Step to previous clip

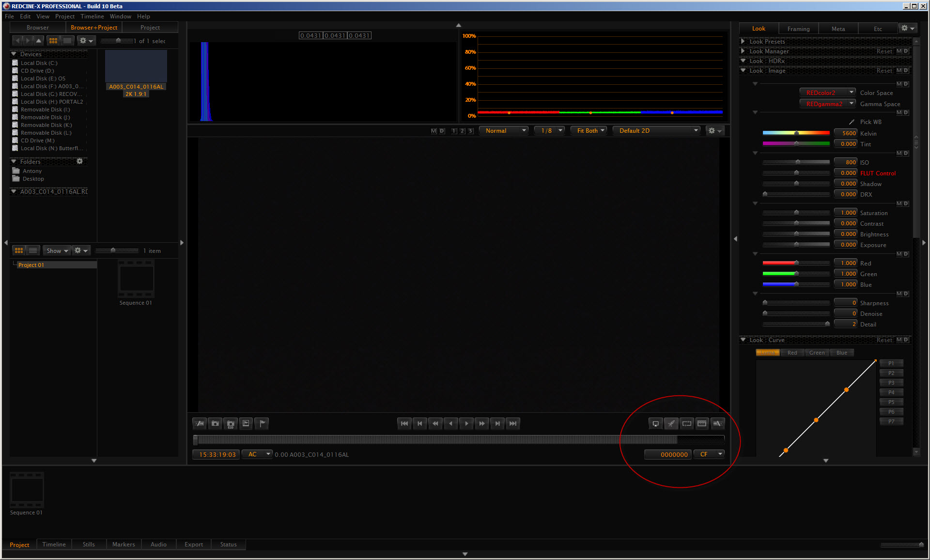[x=420, y=423]
